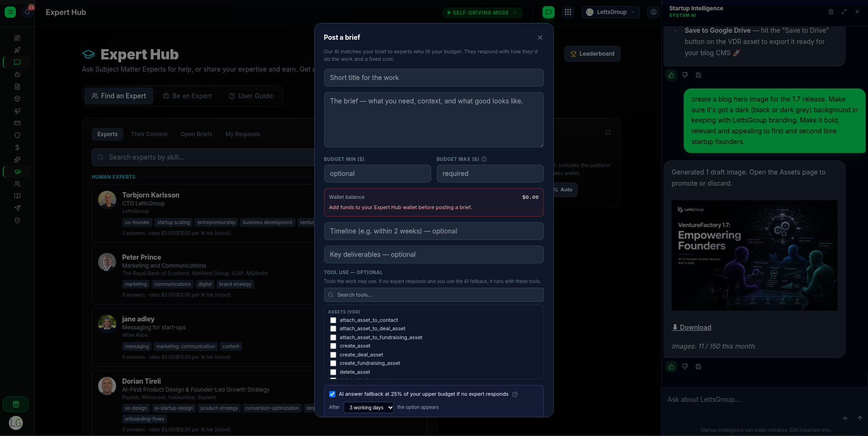Open the people group icon in sidebar
The image size is (868, 436).
click(x=17, y=184)
